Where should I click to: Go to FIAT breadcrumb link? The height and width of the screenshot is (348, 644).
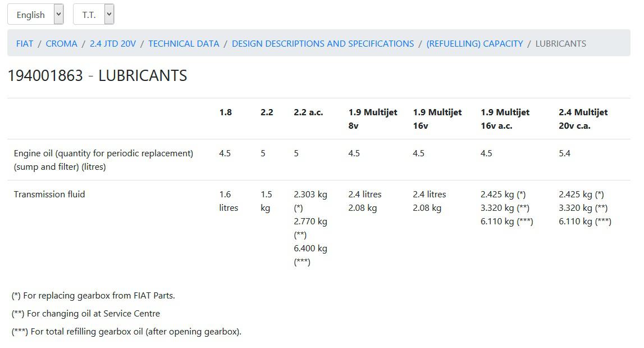(25, 44)
